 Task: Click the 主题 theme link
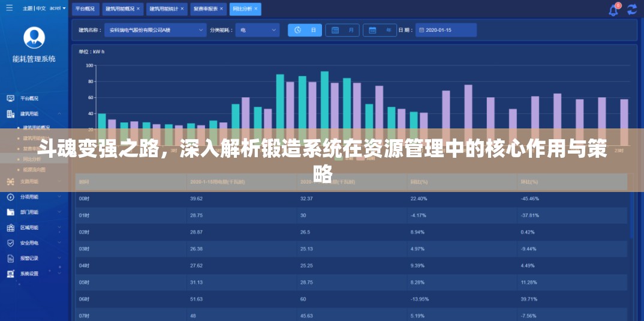click(27, 8)
